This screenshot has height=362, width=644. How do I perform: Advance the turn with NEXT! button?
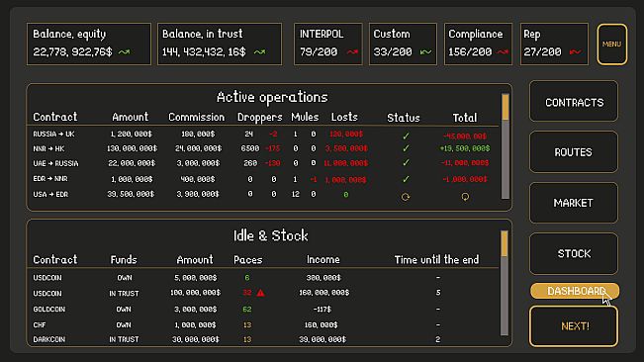(574, 326)
